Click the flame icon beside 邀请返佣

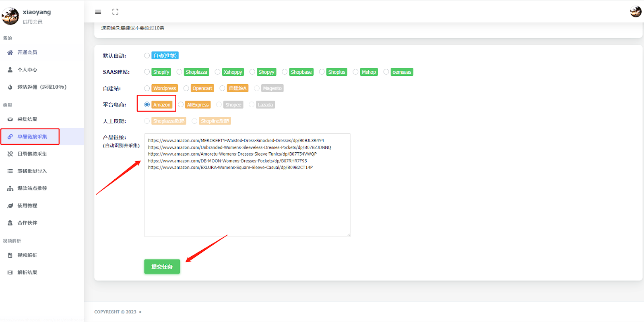[x=10, y=87]
